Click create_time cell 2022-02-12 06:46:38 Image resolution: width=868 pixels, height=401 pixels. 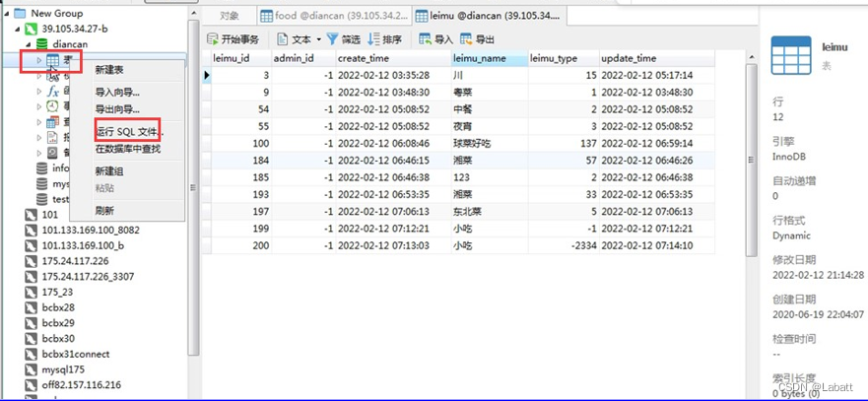[x=393, y=177]
